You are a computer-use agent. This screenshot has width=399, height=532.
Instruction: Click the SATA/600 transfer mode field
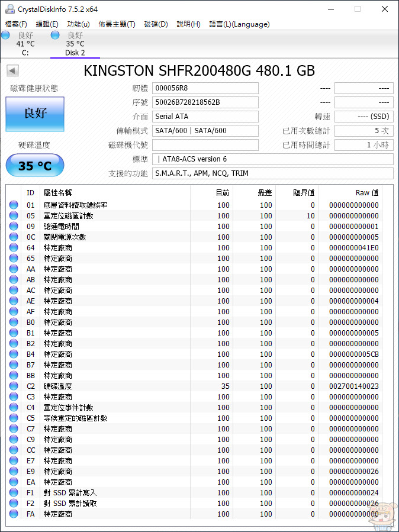[x=205, y=131]
